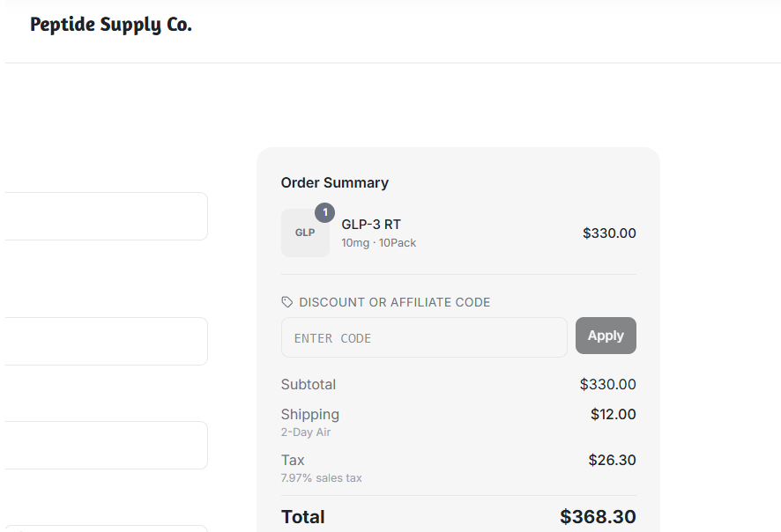Click the $26.30 tax amount
Screen dimensions: 781x532
point(612,460)
